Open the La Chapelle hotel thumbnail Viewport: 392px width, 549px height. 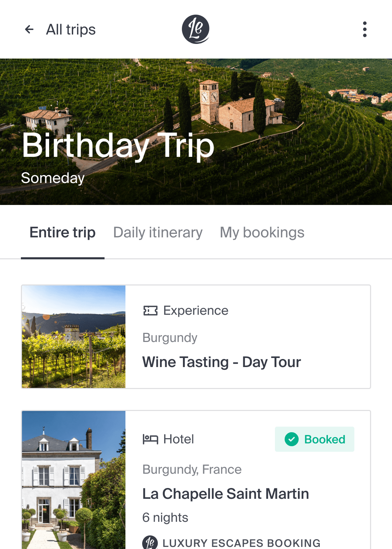coord(74,480)
